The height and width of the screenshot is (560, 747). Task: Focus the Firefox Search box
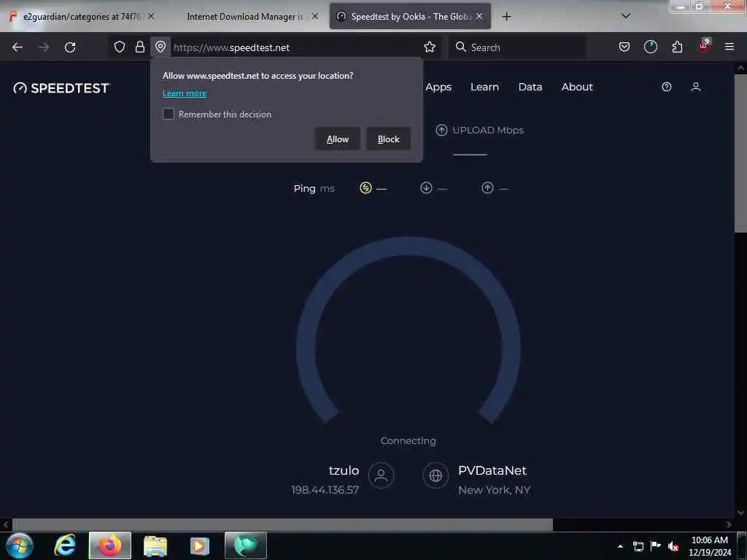517,47
